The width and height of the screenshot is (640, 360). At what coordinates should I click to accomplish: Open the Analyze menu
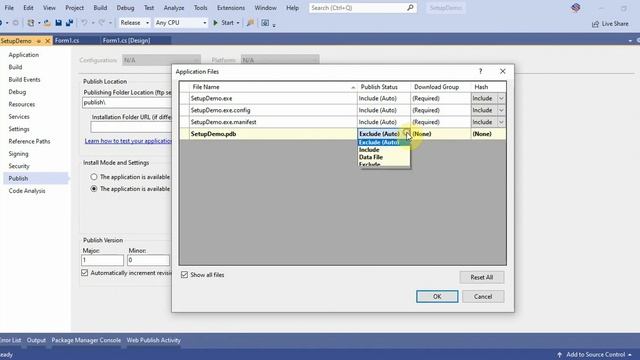174,8
